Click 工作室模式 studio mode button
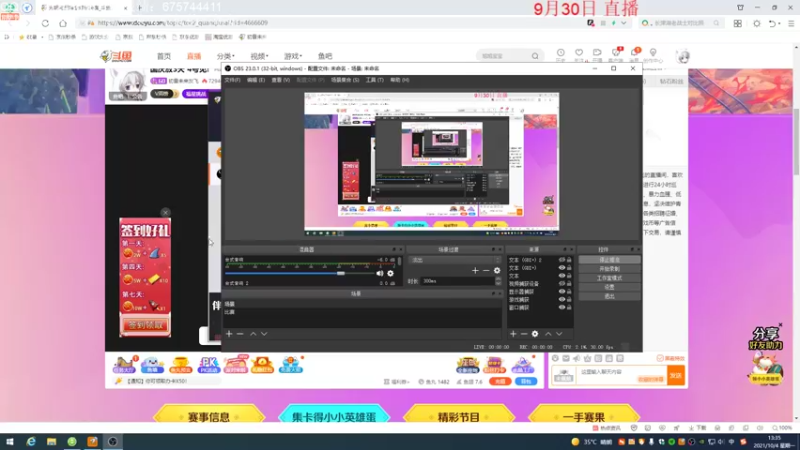800x450 pixels. (x=609, y=278)
